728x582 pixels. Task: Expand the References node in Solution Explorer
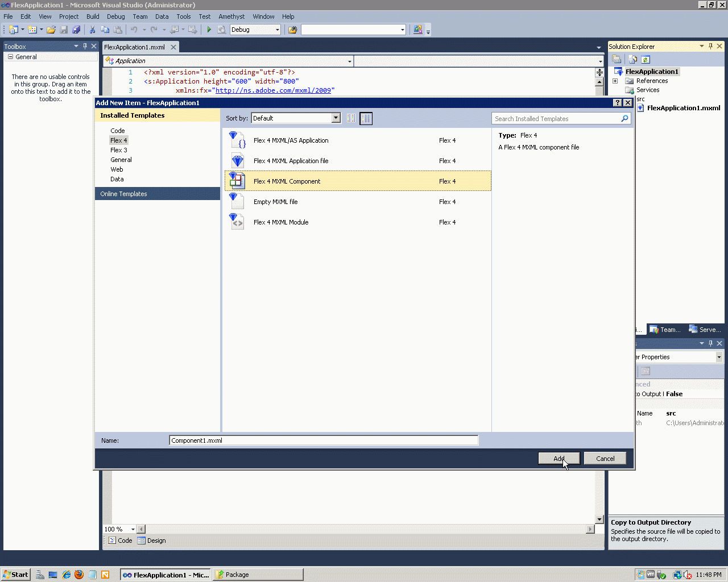coord(615,81)
